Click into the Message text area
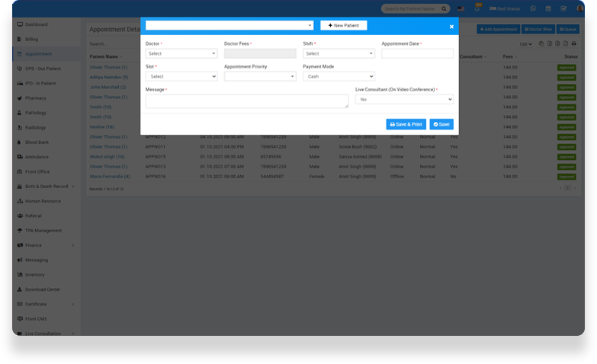The image size is (597, 364). 246,101
